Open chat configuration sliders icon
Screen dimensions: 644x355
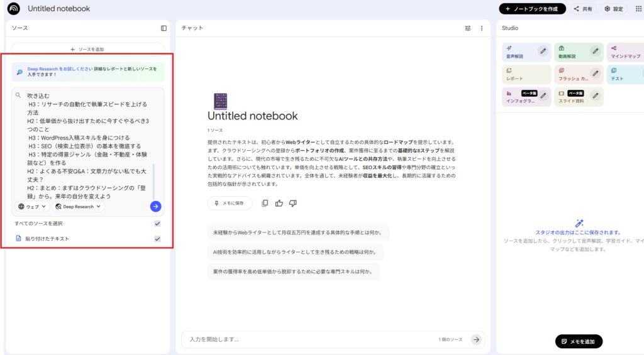467,28
